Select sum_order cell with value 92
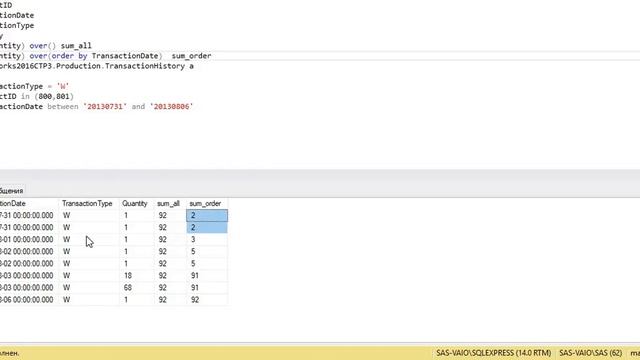 [x=207, y=300]
